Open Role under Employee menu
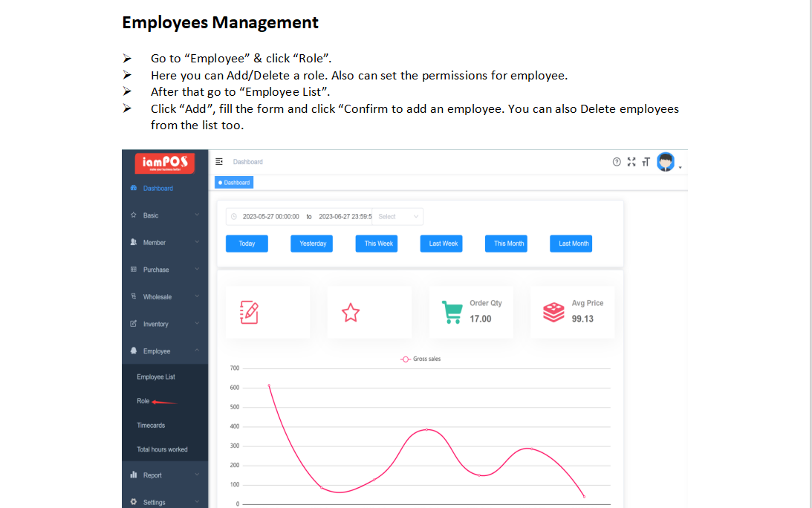This screenshot has height=508, width=812. 143,401
